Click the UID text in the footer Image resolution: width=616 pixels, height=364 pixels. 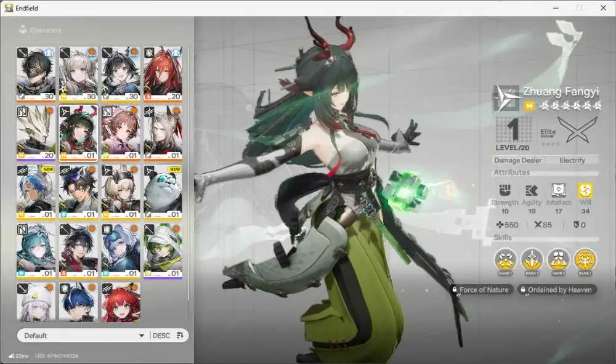57,356
